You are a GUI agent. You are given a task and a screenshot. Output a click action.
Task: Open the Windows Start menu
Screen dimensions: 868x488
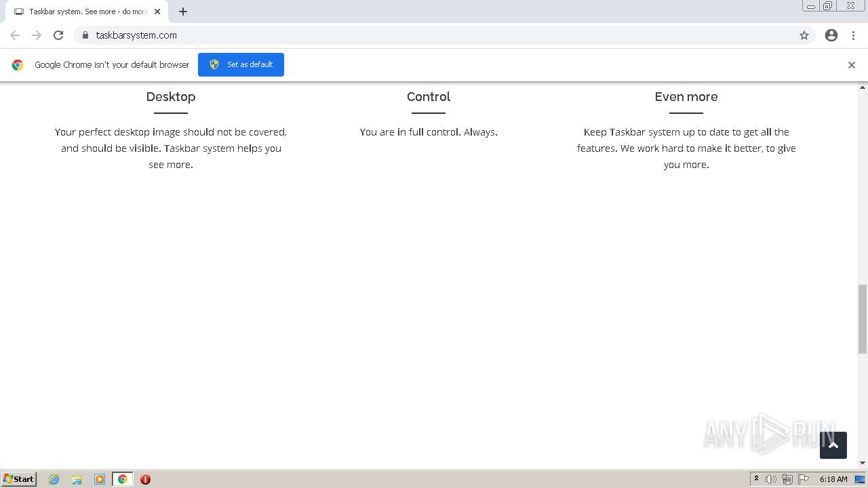click(x=19, y=479)
